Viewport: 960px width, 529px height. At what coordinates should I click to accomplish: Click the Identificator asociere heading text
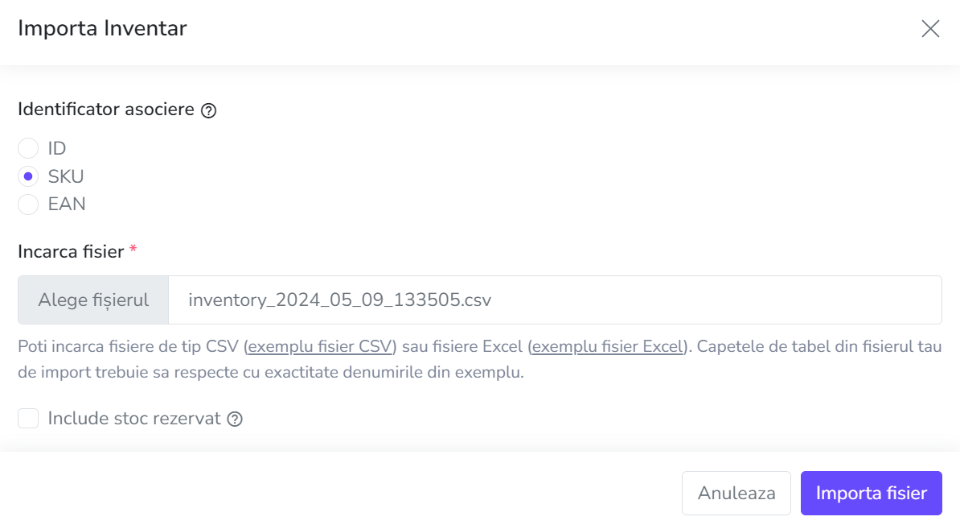pos(106,109)
